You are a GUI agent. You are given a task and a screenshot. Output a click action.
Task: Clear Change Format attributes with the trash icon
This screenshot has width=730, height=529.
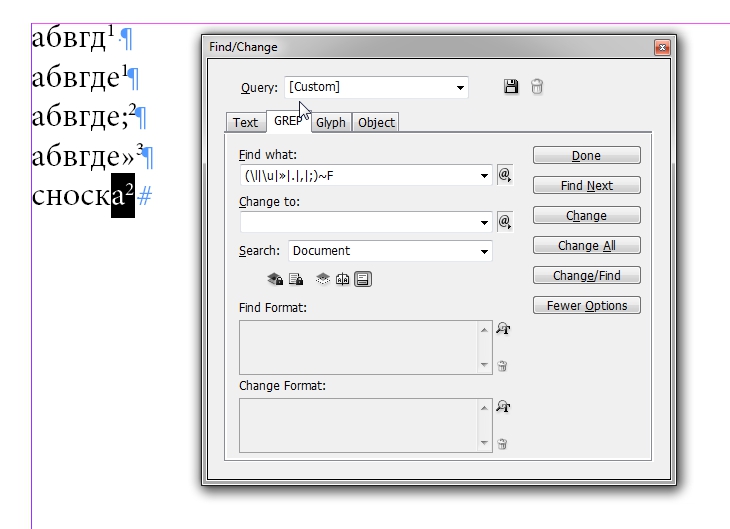click(502, 444)
